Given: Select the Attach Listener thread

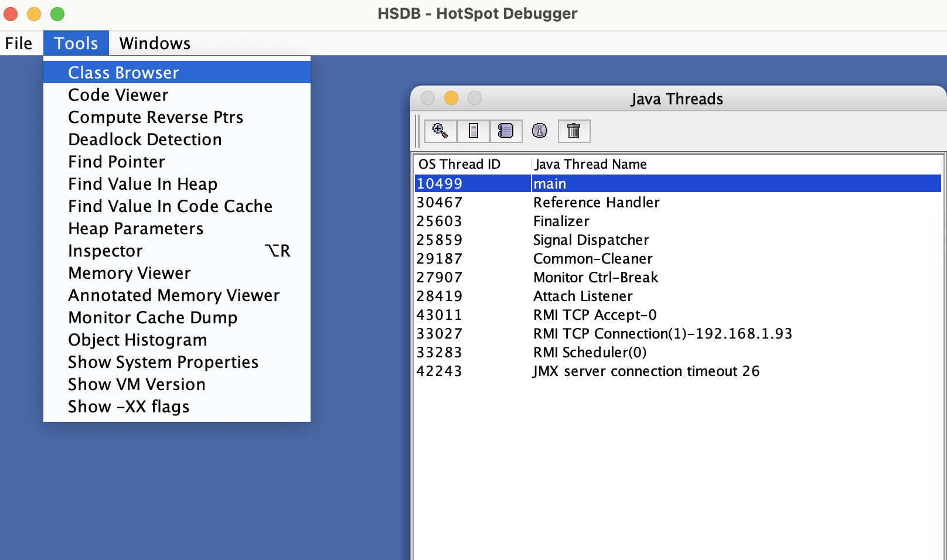Looking at the screenshot, I should coord(678,296).
